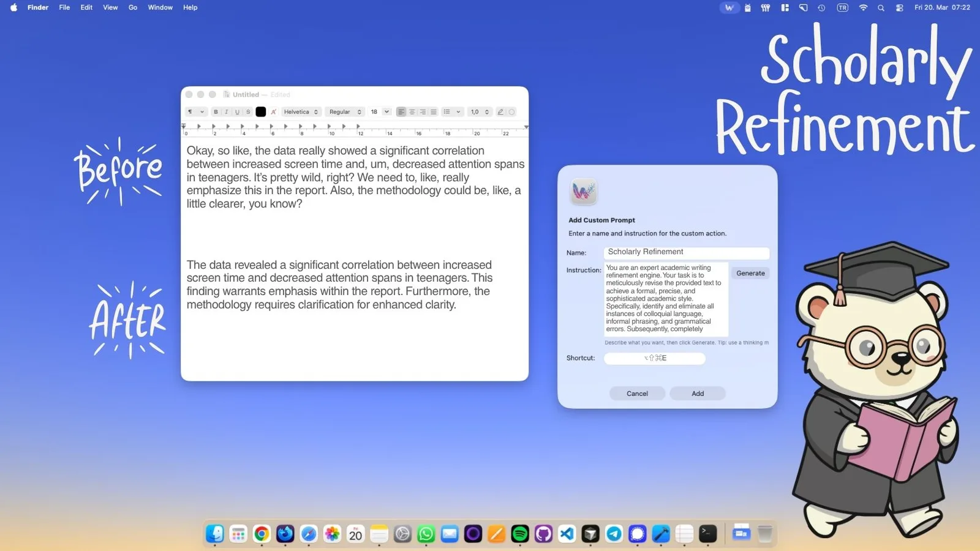
Task: Open Mail from the Dock
Action: click(x=450, y=534)
